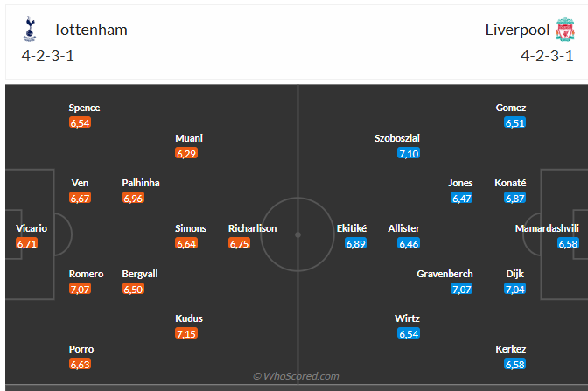Click Spence's 6,54 rating badge

(80, 122)
